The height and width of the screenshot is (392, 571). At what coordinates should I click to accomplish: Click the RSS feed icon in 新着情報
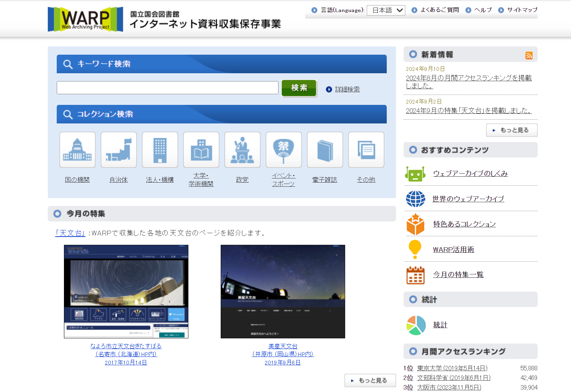tap(529, 55)
